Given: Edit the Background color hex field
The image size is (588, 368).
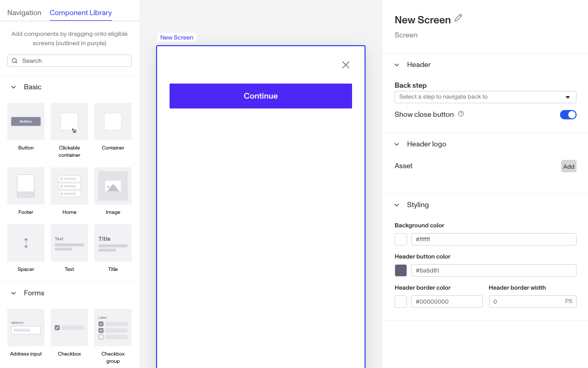Looking at the screenshot, I should [494, 239].
